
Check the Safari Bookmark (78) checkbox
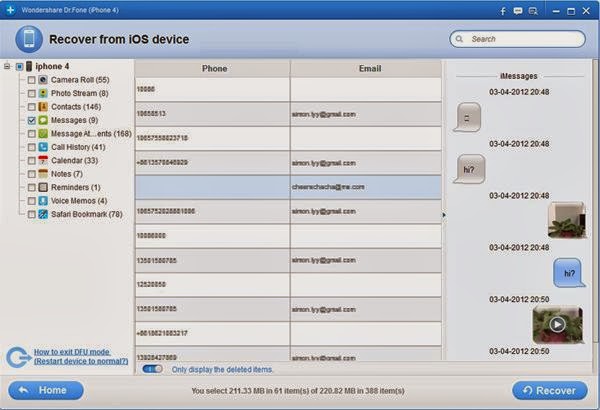click(31, 214)
